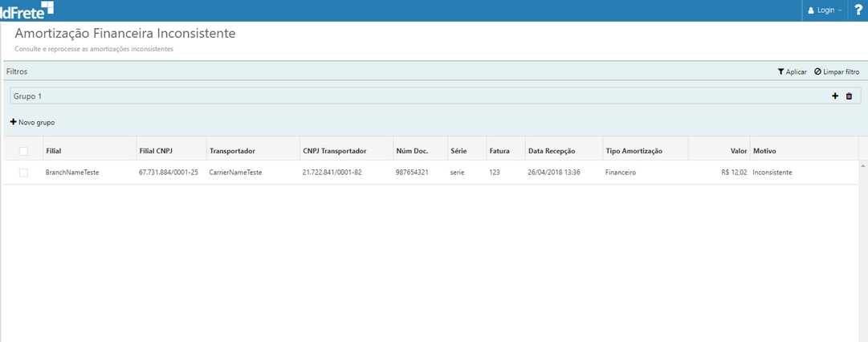
Task: Open the help question mark icon
Action: tap(858, 10)
